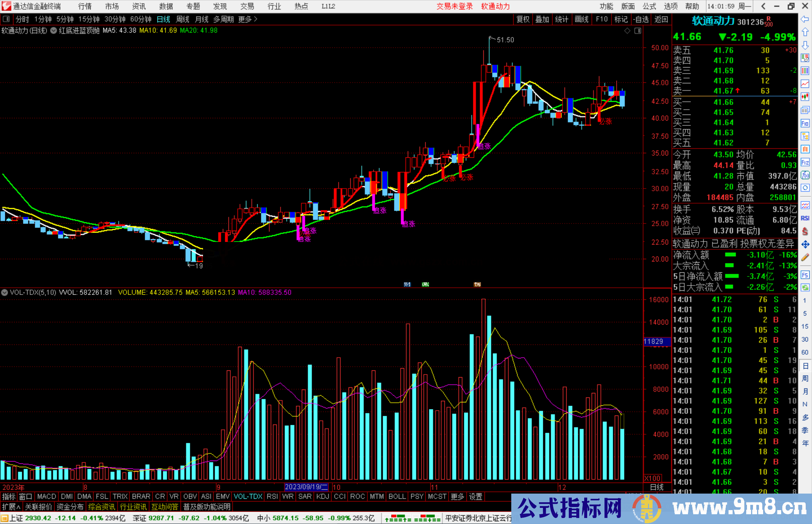
Task: Click the four-way move arrows icon
Action: [x=805, y=245]
